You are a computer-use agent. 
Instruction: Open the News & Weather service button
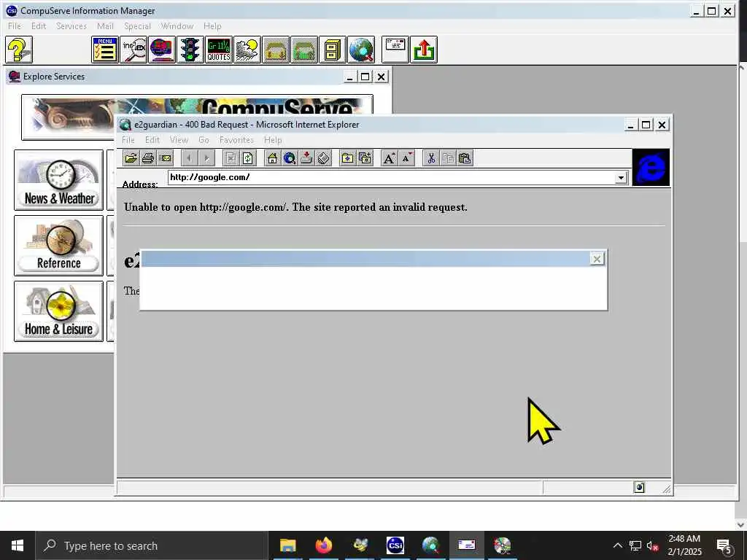58,180
